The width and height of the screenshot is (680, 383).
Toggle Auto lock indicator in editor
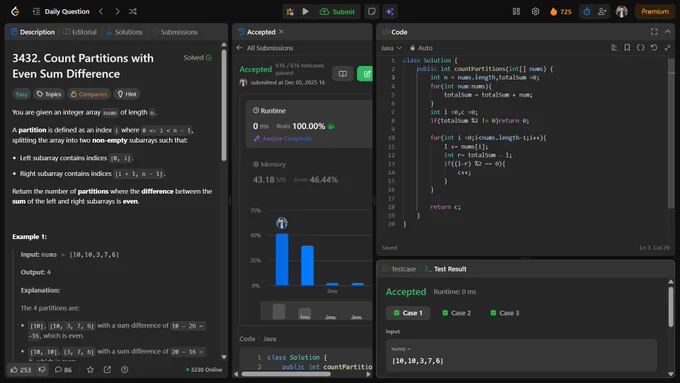[421, 48]
